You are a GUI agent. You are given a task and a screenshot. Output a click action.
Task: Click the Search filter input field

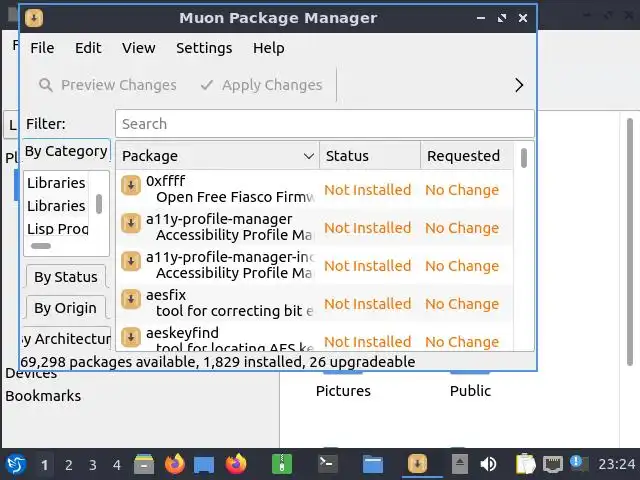click(x=324, y=124)
